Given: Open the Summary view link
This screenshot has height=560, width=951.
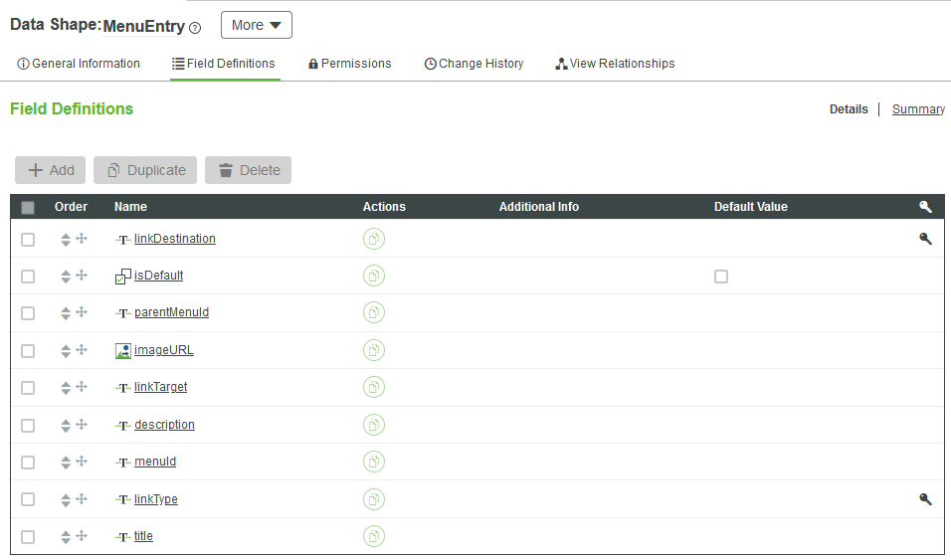Looking at the screenshot, I should [918, 109].
